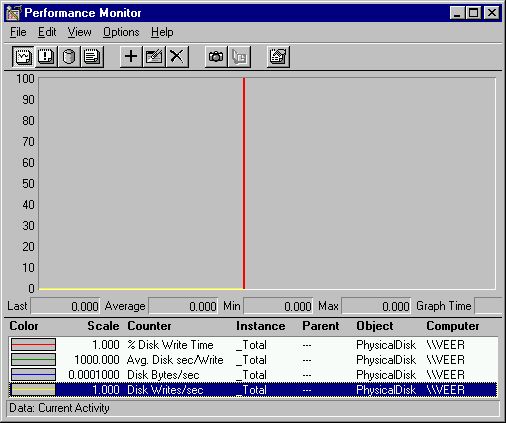Viewport: 506px width, 423px height.
Task: Click the Place bookmark icon
Action: coord(239,57)
